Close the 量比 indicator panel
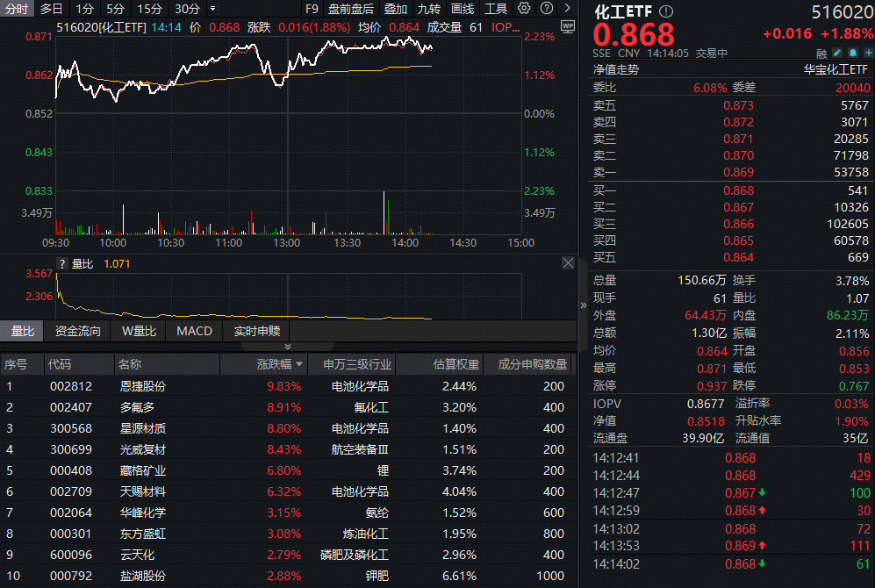Viewport: 875px width, 588px height. [x=568, y=262]
